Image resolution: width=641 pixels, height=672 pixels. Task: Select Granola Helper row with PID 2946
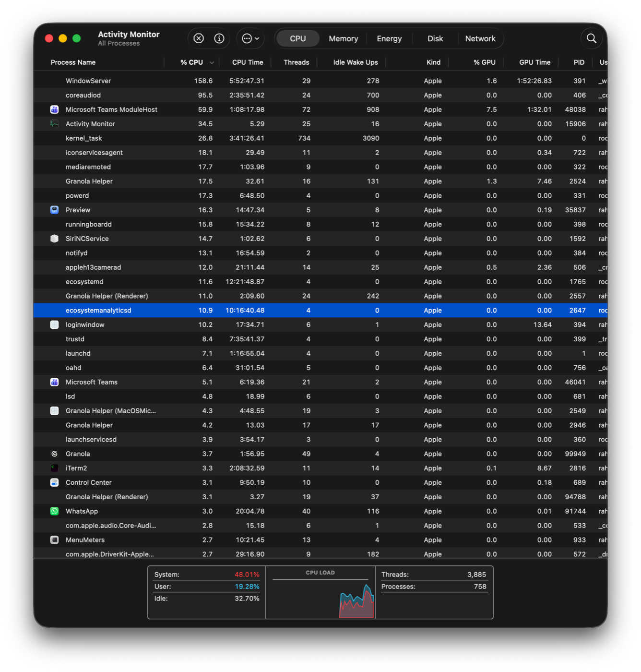point(320,425)
